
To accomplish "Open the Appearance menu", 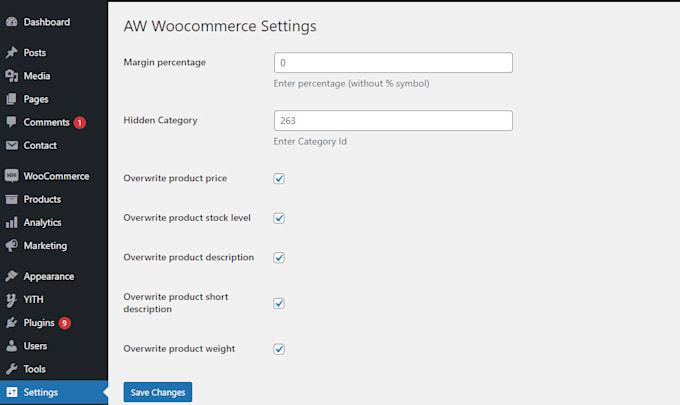I will [54, 276].
